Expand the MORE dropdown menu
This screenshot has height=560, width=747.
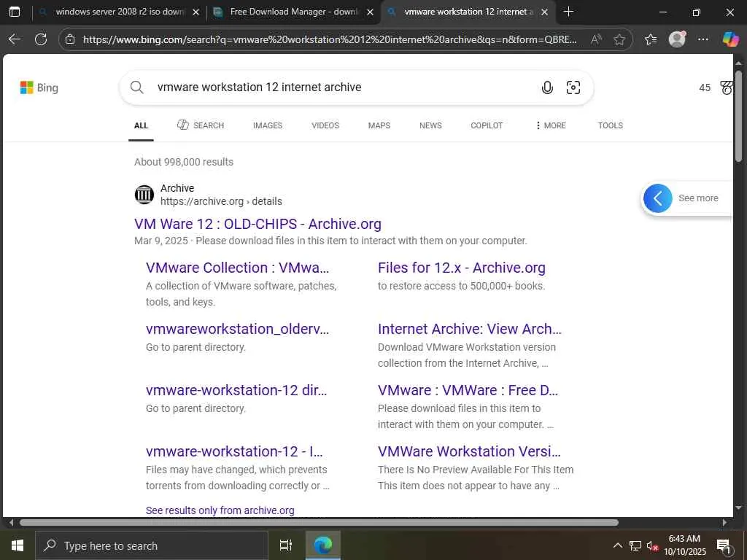point(551,125)
